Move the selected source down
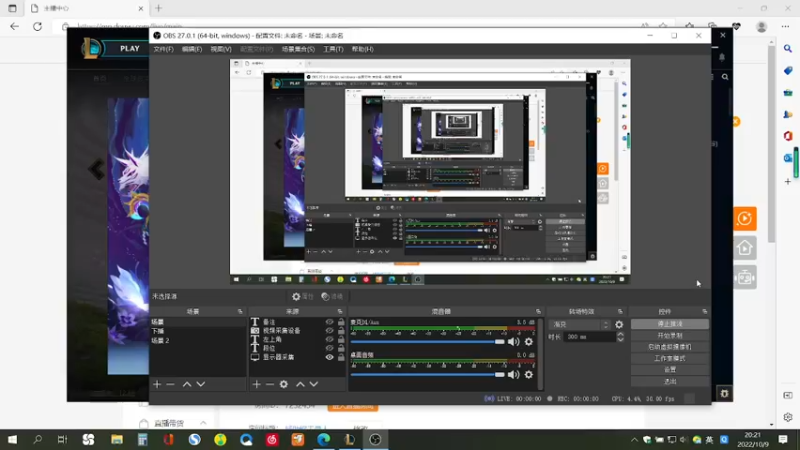Image resolution: width=800 pixels, height=450 pixels. click(x=314, y=384)
